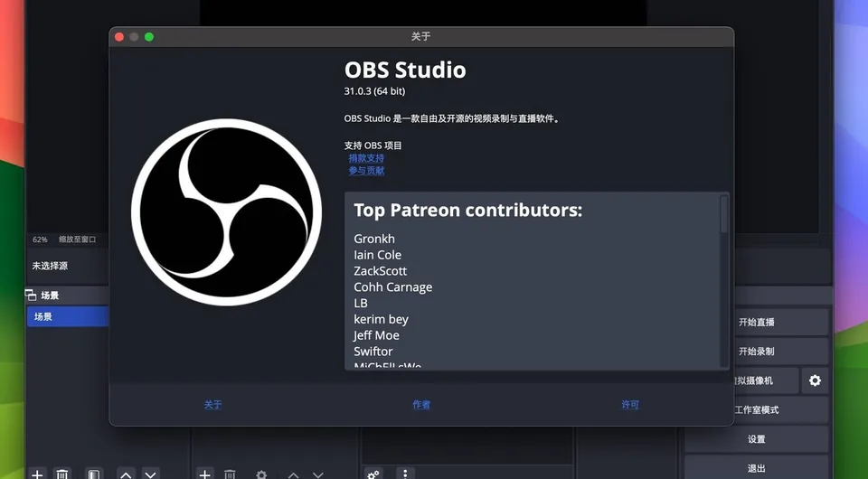Move source up with the Sources panel up arrow
The height and width of the screenshot is (479, 868).
(x=293, y=474)
